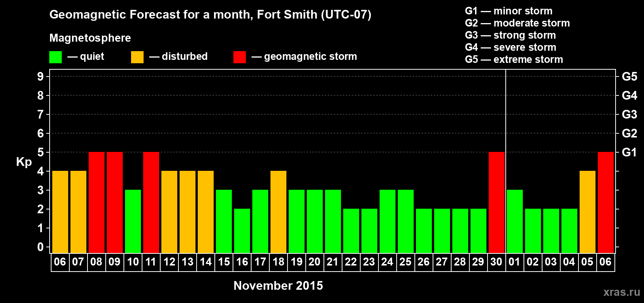Click the green bar for November 10

click(133, 222)
